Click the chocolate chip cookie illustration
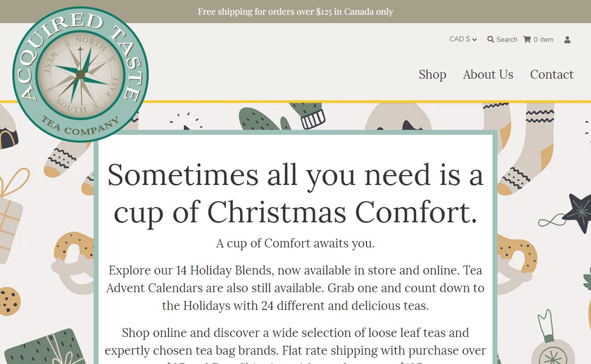 (8, 300)
